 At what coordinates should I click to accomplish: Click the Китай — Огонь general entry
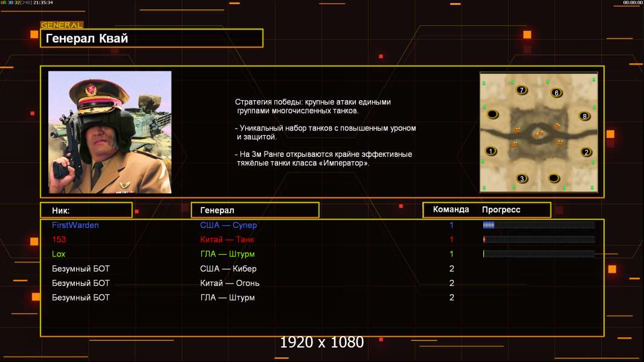pos(230,283)
